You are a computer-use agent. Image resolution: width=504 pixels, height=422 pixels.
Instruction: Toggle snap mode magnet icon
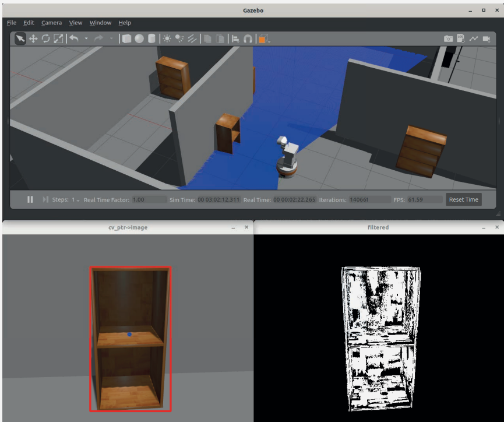pyautogui.click(x=248, y=38)
